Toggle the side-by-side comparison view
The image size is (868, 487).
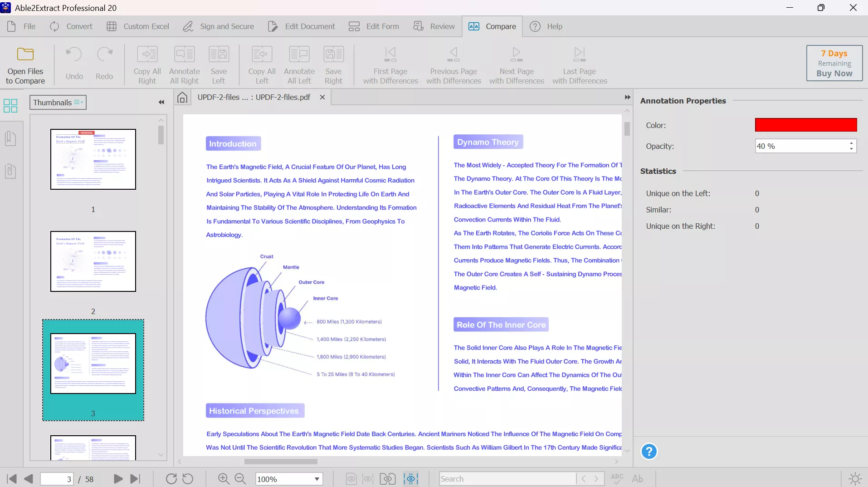point(387,478)
